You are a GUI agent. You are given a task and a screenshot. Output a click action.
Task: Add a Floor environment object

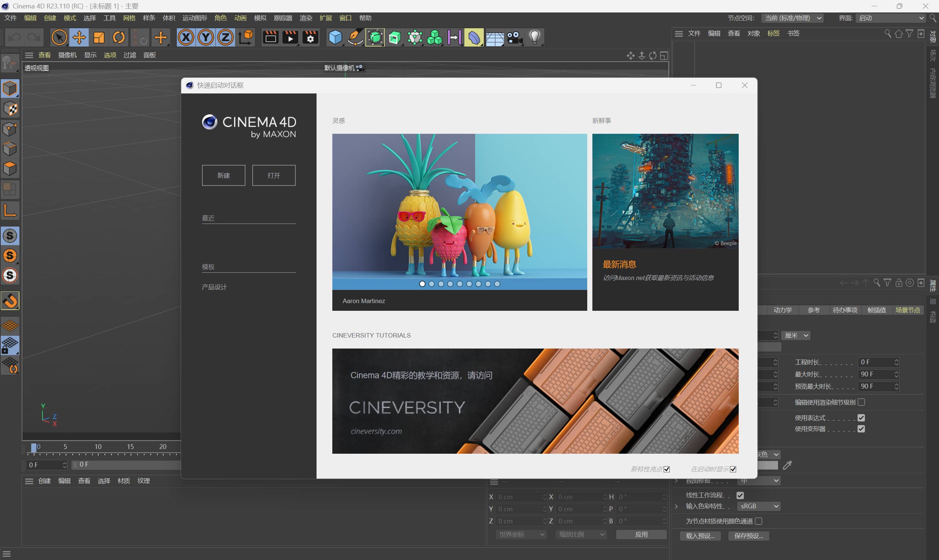[x=494, y=37]
